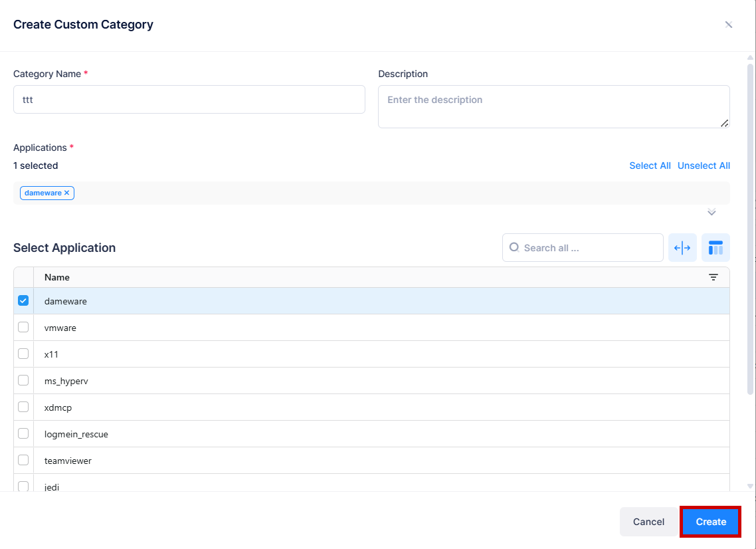This screenshot has width=756, height=549.
Task: Click the down-chevron scroll indicator on right edge
Action: click(x=750, y=486)
